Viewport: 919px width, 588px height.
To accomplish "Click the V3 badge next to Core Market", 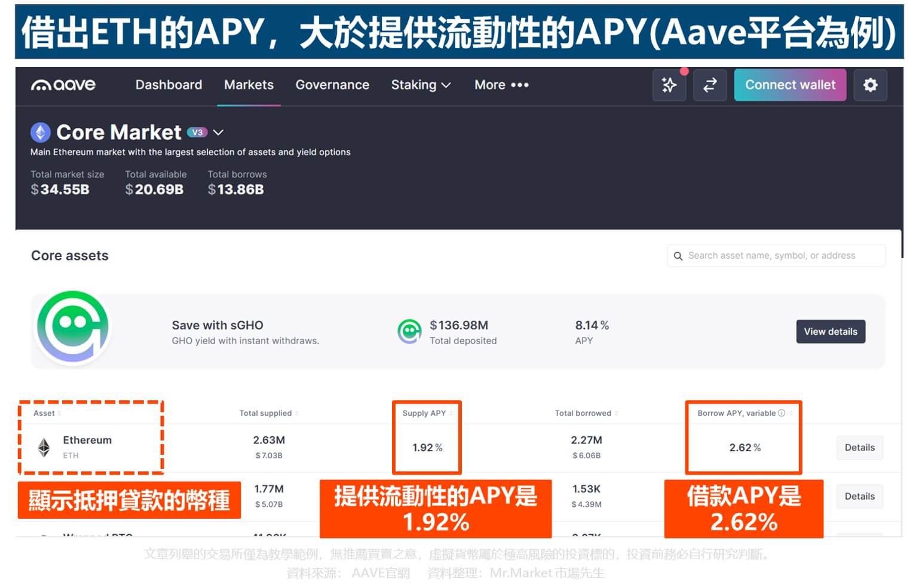I will pyautogui.click(x=197, y=132).
